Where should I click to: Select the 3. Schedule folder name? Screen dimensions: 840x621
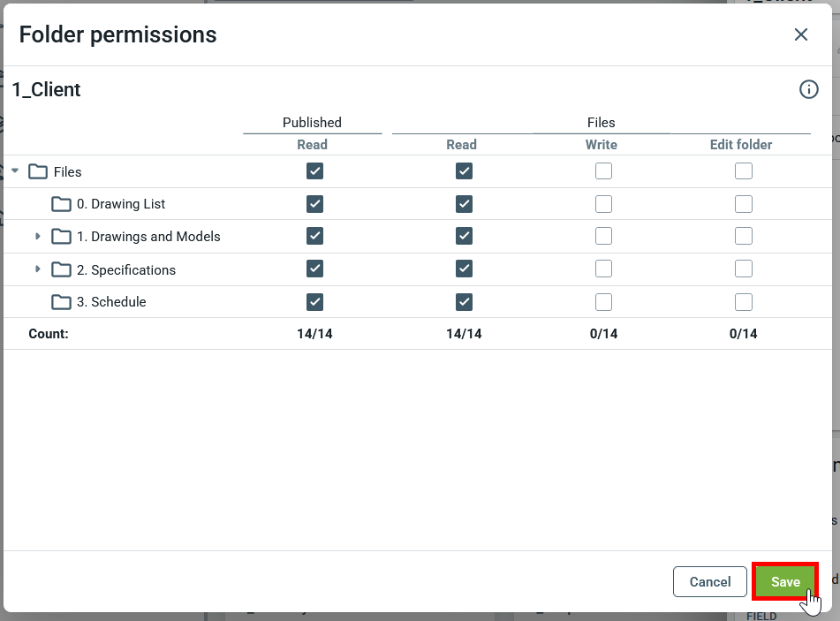111,302
